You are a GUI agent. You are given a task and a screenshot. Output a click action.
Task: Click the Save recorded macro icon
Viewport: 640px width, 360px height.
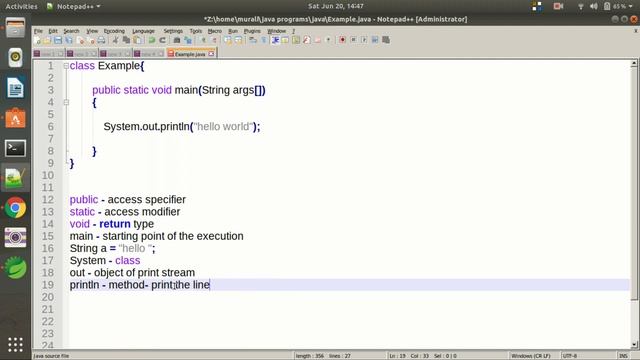386,40
